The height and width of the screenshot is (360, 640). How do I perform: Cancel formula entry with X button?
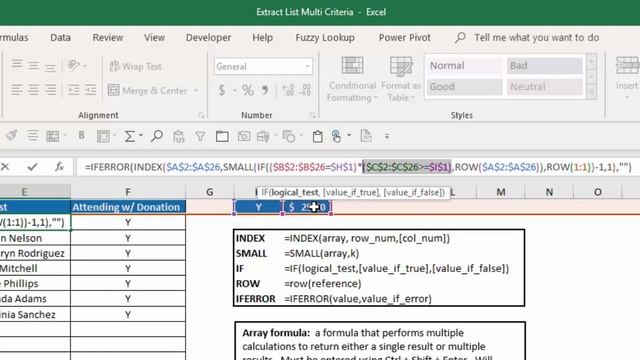[5, 167]
